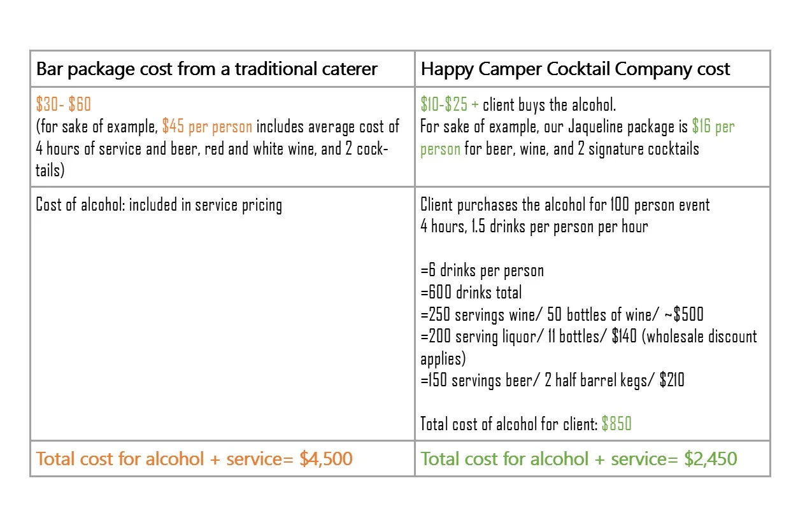Image resolution: width=812 pixels, height=525 pixels.
Task: Click 'for beer, wine, and 2 signature cocktails'
Action: pyautogui.click(x=581, y=148)
